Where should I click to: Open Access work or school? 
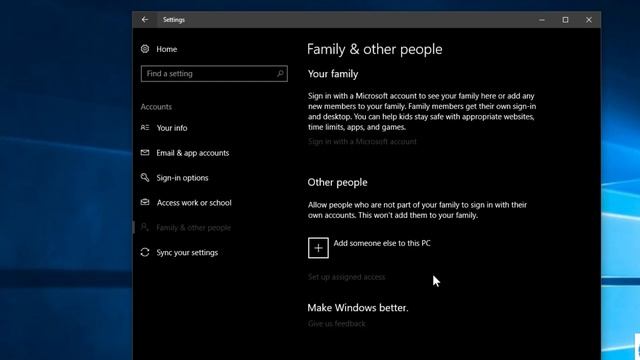click(194, 203)
